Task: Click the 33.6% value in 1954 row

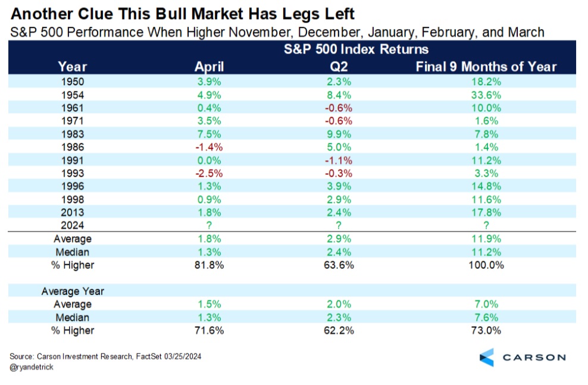Action: [486, 95]
